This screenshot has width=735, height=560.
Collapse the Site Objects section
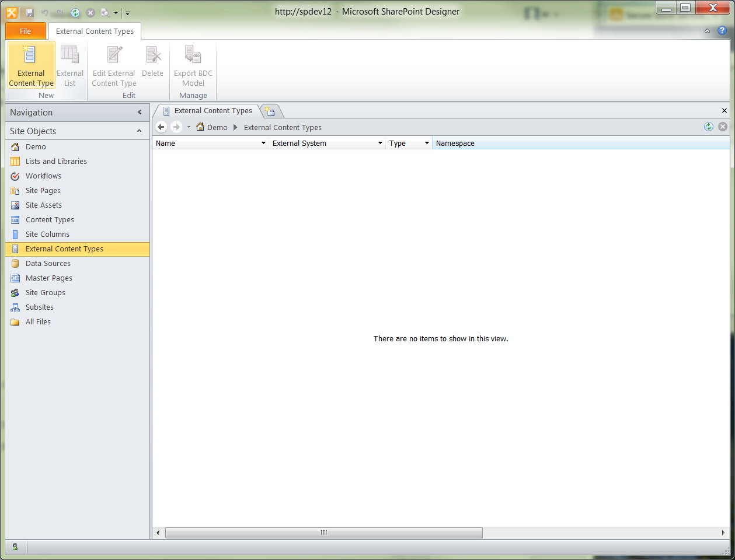[139, 131]
